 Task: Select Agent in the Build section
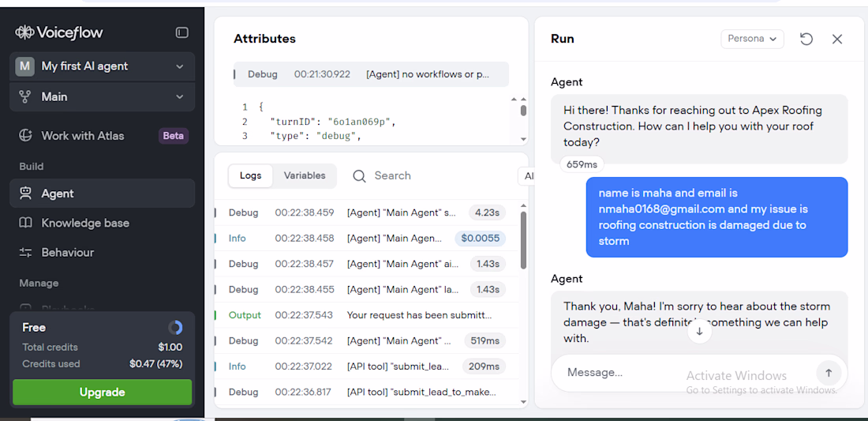[103, 194]
